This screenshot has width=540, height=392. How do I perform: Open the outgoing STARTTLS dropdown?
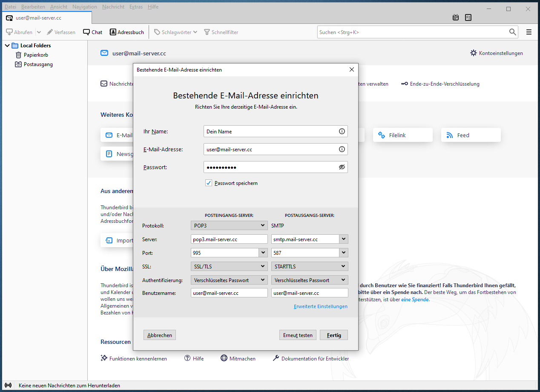point(310,267)
